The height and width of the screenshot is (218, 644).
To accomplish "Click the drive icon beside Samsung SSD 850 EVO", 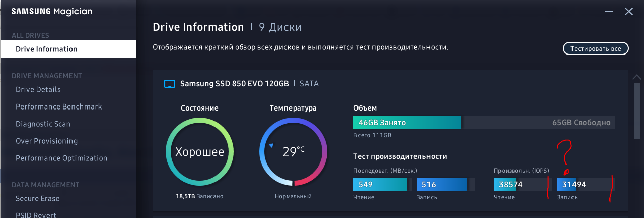I will pos(170,84).
